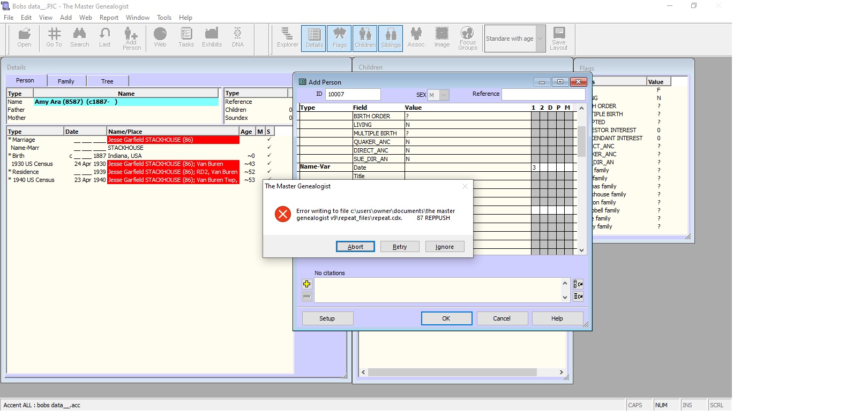868x411 pixels.
Task: Open the Web toolbar icon
Action: pos(160,38)
